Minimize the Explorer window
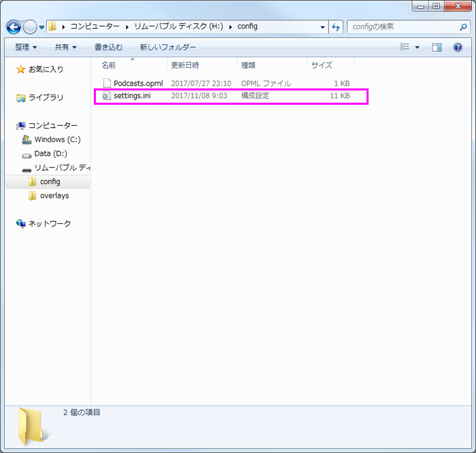 tap(420, 6)
